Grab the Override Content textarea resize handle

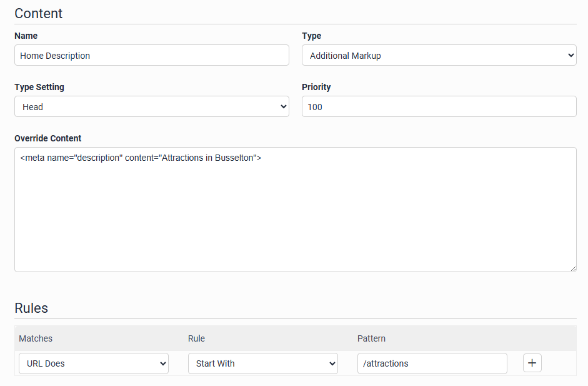[573, 268]
